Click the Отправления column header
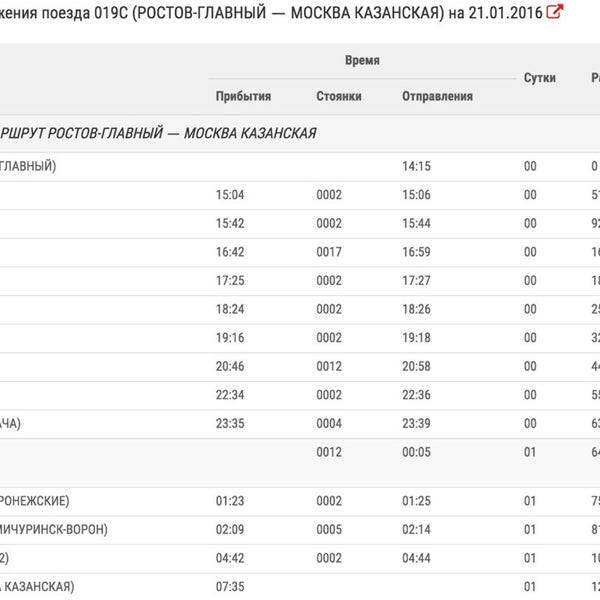This screenshot has width=600, height=600. tap(437, 96)
